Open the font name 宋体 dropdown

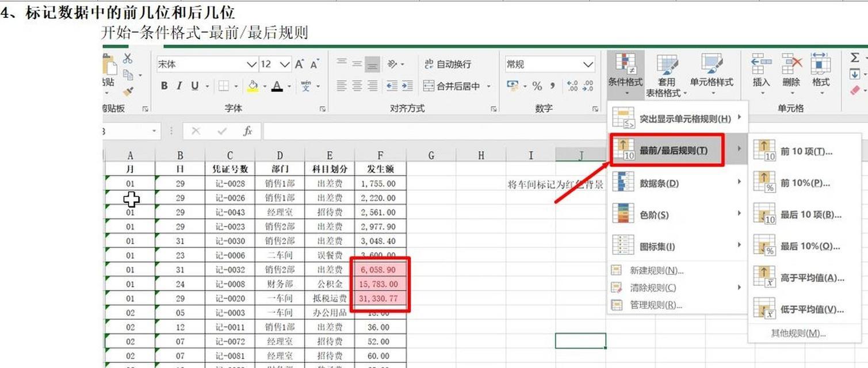point(251,64)
